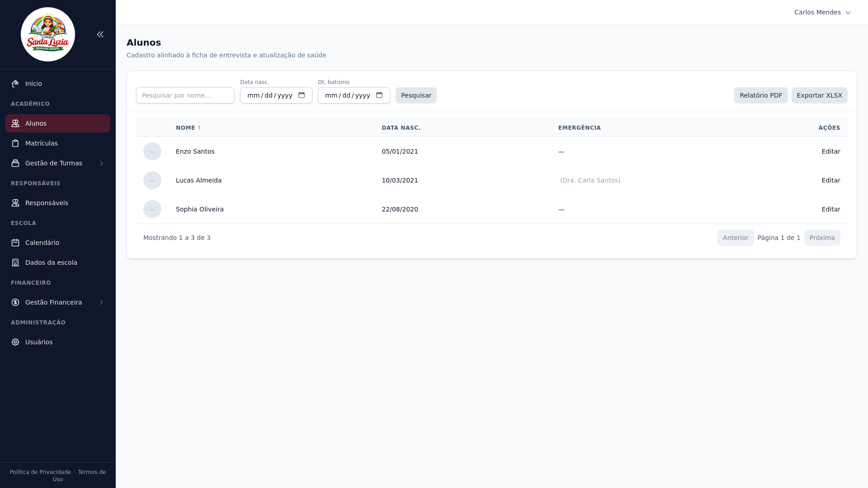
Task: Focus the Pesquisar por nome field
Action: [x=185, y=95]
